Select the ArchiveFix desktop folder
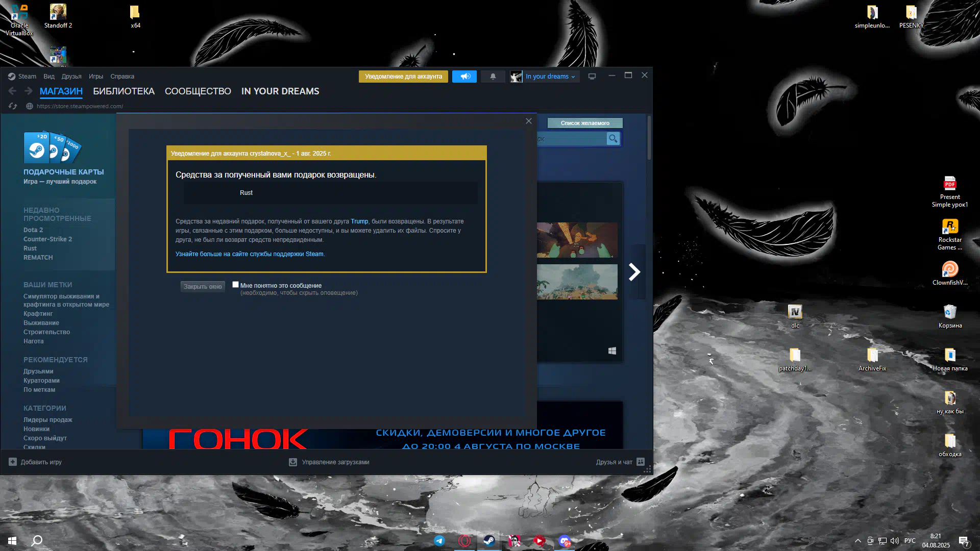Image resolution: width=980 pixels, height=551 pixels. pyautogui.click(x=872, y=359)
